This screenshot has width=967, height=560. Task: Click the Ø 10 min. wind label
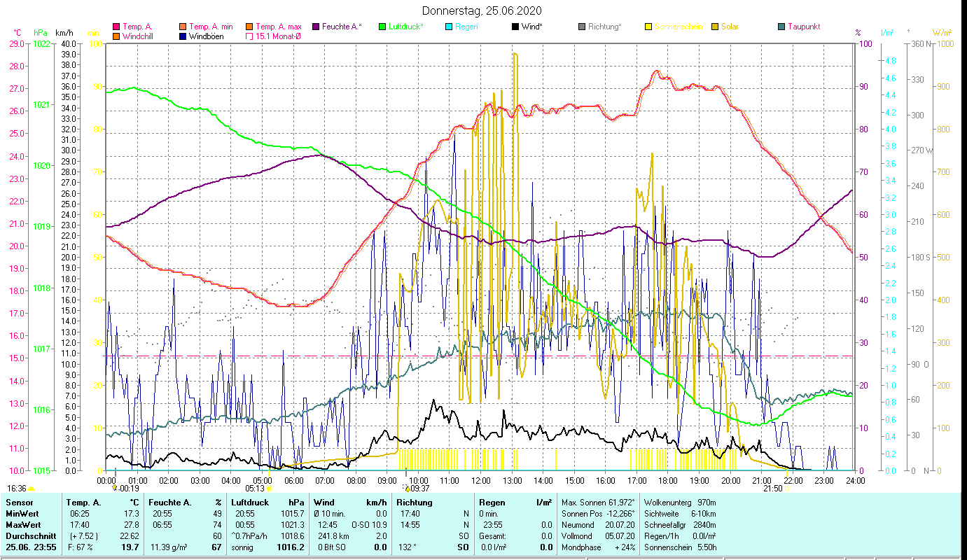(331, 513)
